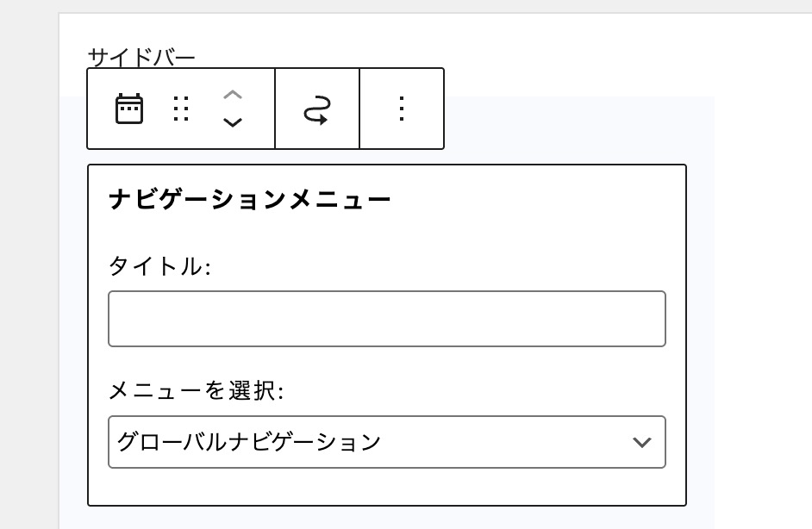Click the メニューを選択: label
This screenshot has width=812, height=529.
click(197, 390)
